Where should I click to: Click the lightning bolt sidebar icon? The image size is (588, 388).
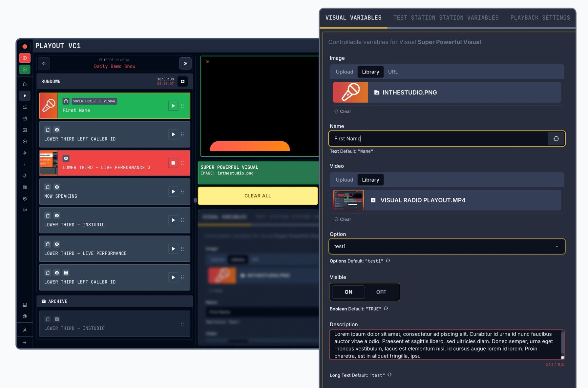point(25,153)
